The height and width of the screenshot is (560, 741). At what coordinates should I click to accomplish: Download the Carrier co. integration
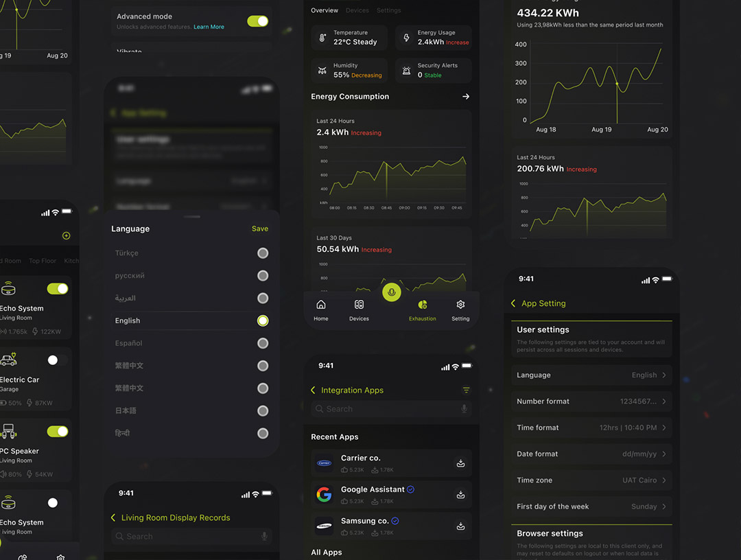pyautogui.click(x=461, y=463)
